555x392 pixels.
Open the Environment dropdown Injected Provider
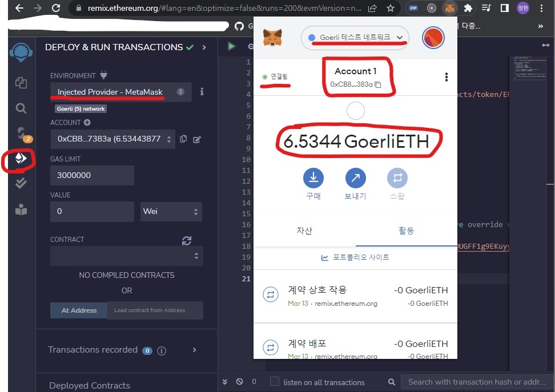click(x=120, y=92)
